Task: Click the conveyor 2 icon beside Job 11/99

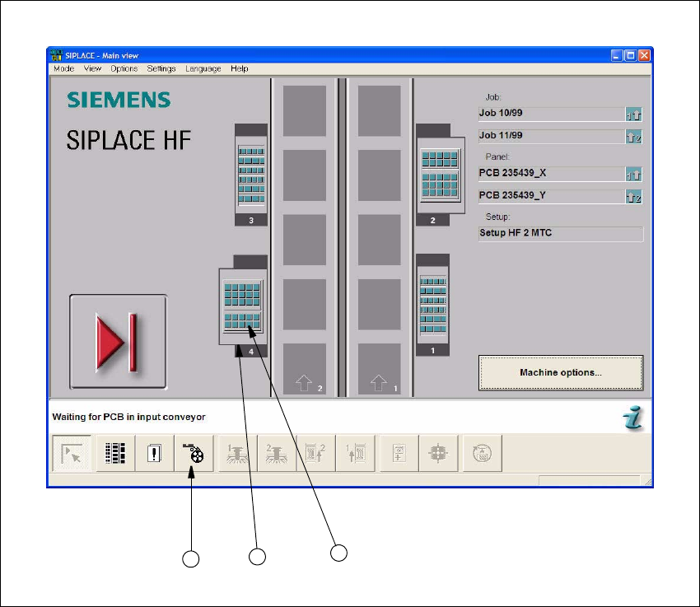Action: pyautogui.click(x=633, y=137)
